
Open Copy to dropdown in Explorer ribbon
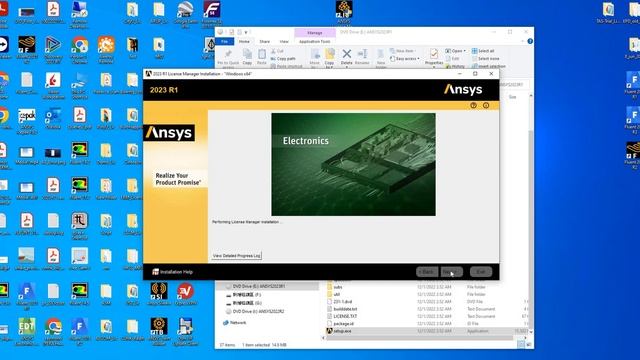click(330, 57)
